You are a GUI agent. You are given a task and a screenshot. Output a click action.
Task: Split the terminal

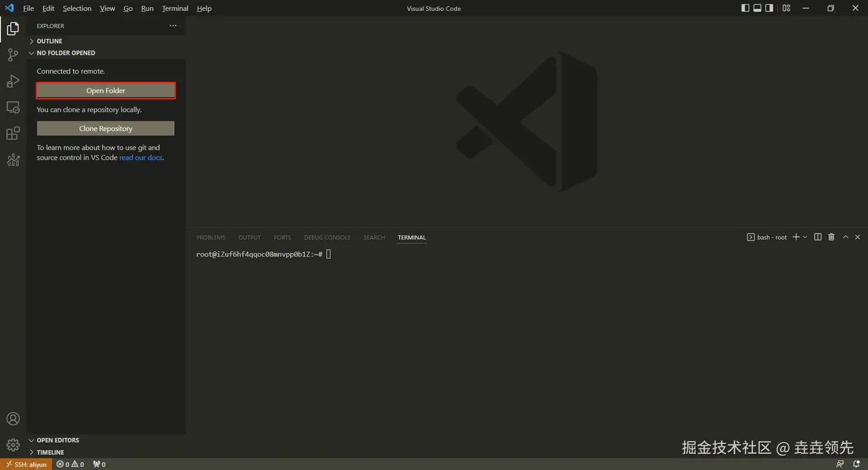tap(817, 237)
